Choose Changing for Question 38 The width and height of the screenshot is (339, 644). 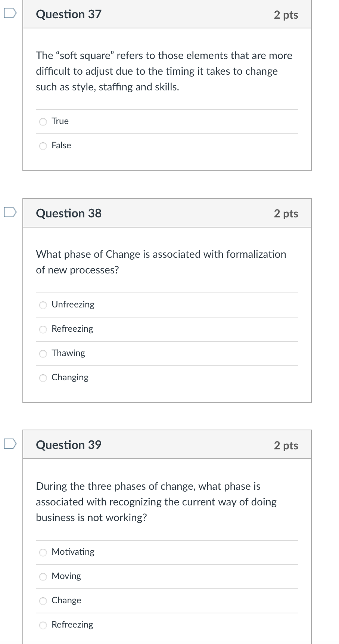(x=43, y=378)
